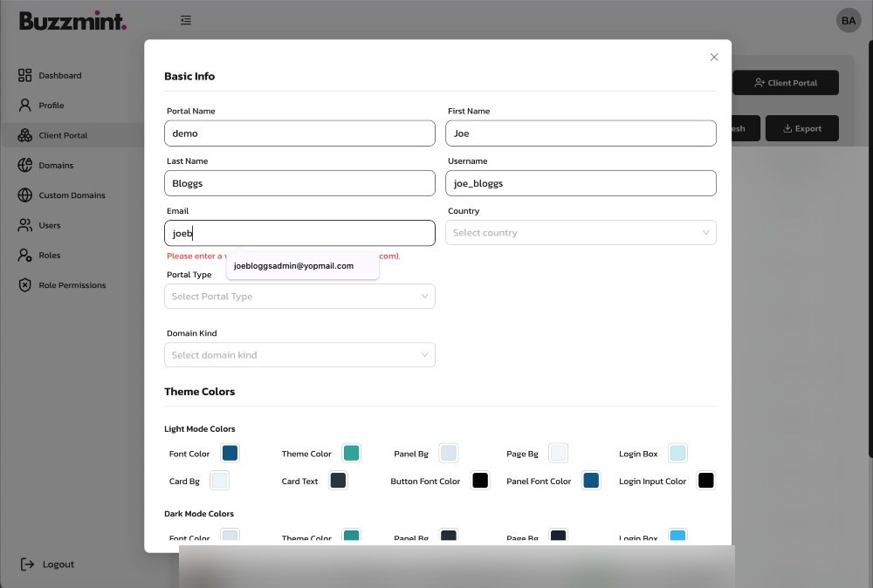
Task: Click the Users group icon
Action: (x=25, y=225)
